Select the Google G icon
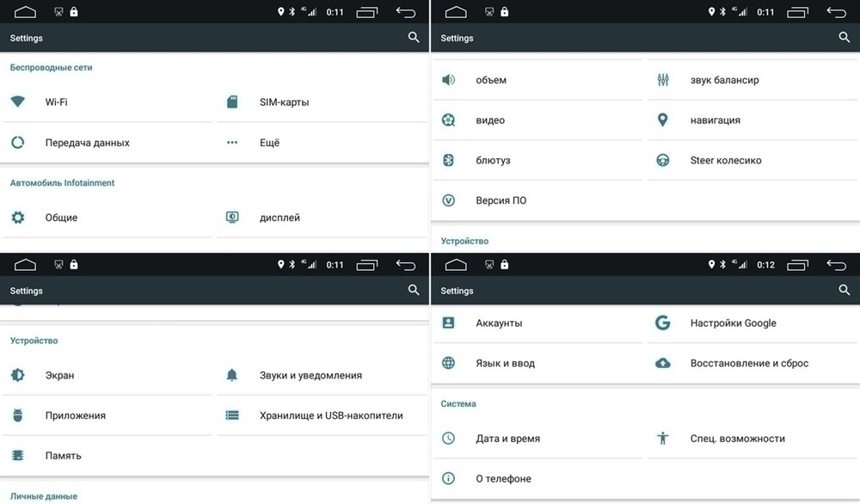Image resolution: width=860 pixels, height=504 pixels. (x=663, y=323)
